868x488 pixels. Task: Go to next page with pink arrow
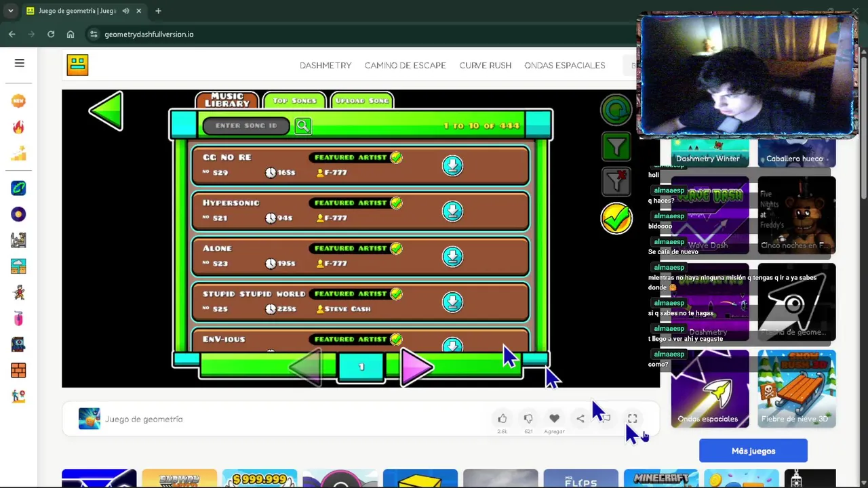pos(416,367)
